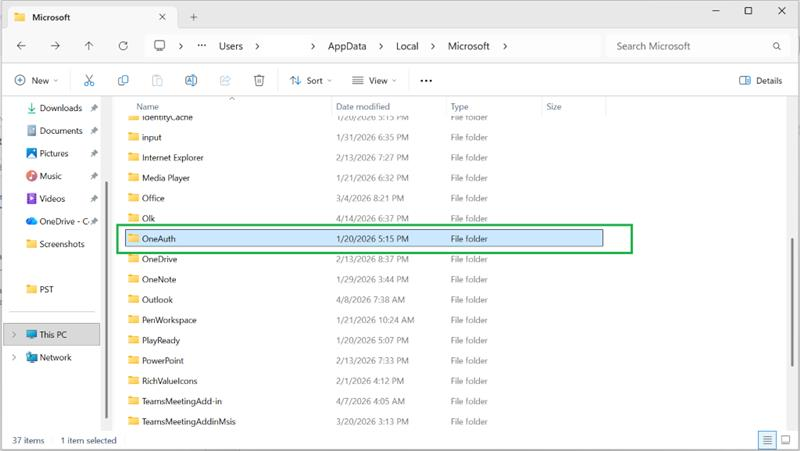The width and height of the screenshot is (800, 451).
Task: Sort by the Size column header
Action: pos(554,107)
